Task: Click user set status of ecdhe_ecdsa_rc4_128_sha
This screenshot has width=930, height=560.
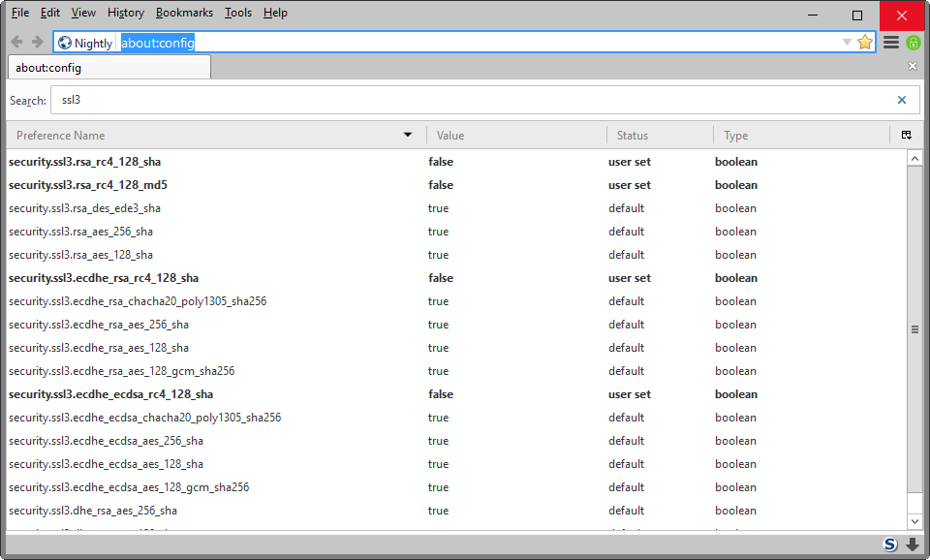Action: tap(630, 394)
